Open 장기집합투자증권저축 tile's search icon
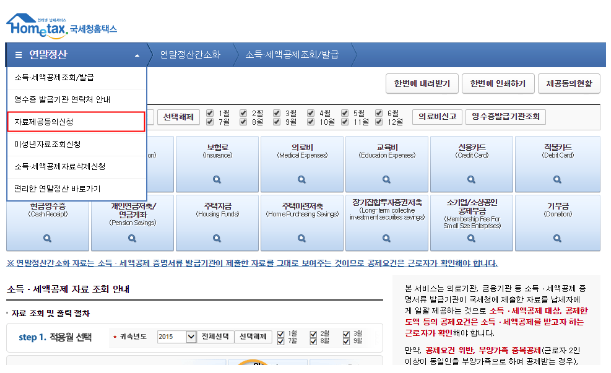 pos(386,238)
